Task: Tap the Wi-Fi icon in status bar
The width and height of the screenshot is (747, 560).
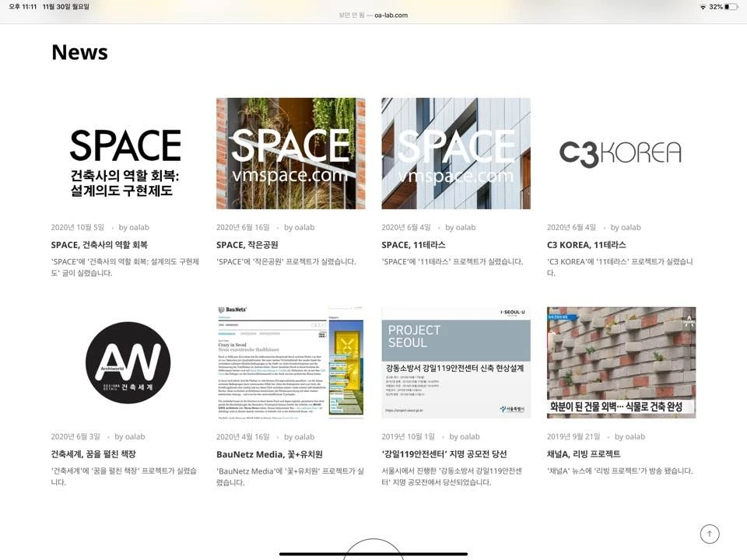Action: (703, 7)
